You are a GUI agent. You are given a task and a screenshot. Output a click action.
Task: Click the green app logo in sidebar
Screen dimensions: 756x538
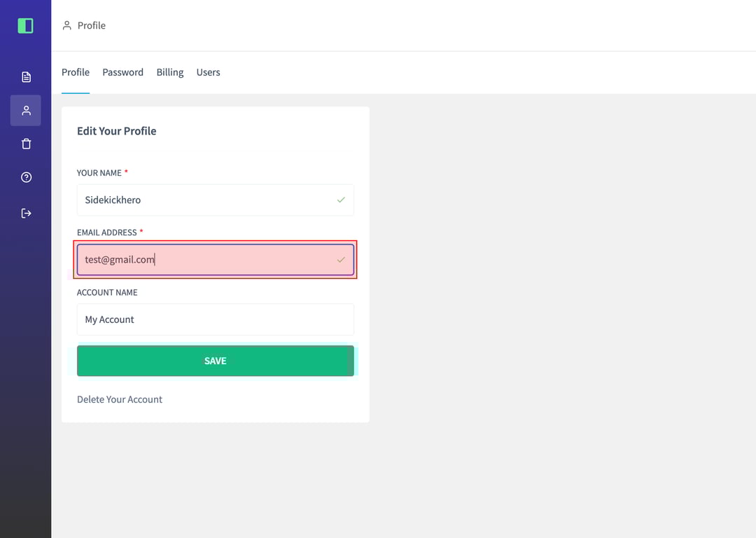[25, 26]
